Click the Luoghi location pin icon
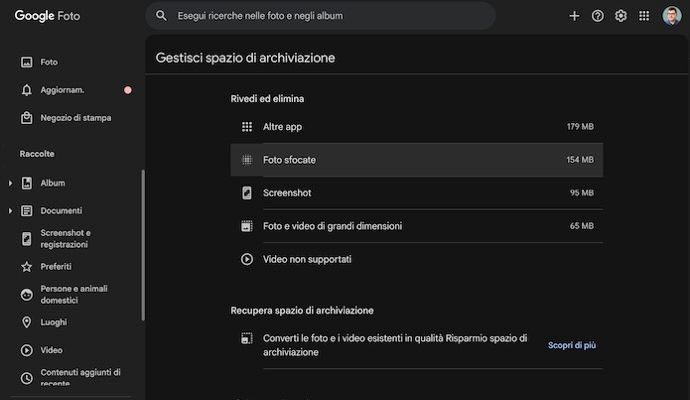The width and height of the screenshot is (690, 400). coord(27,322)
